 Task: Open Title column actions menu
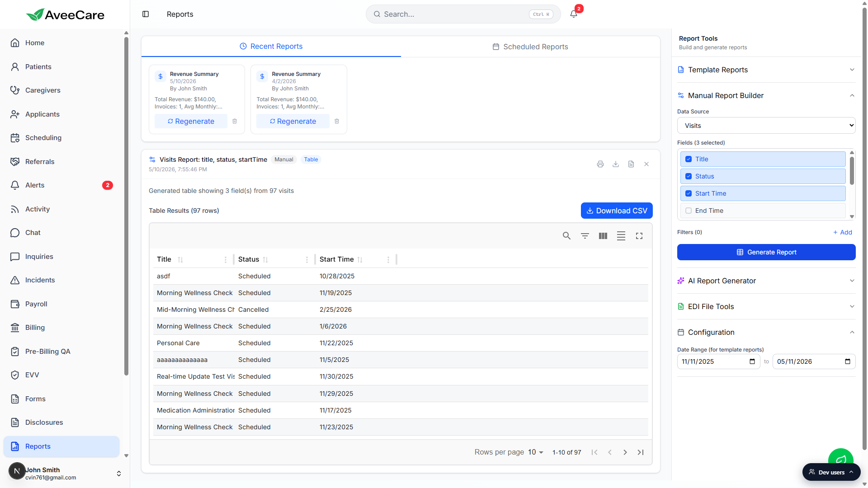pyautogui.click(x=226, y=259)
